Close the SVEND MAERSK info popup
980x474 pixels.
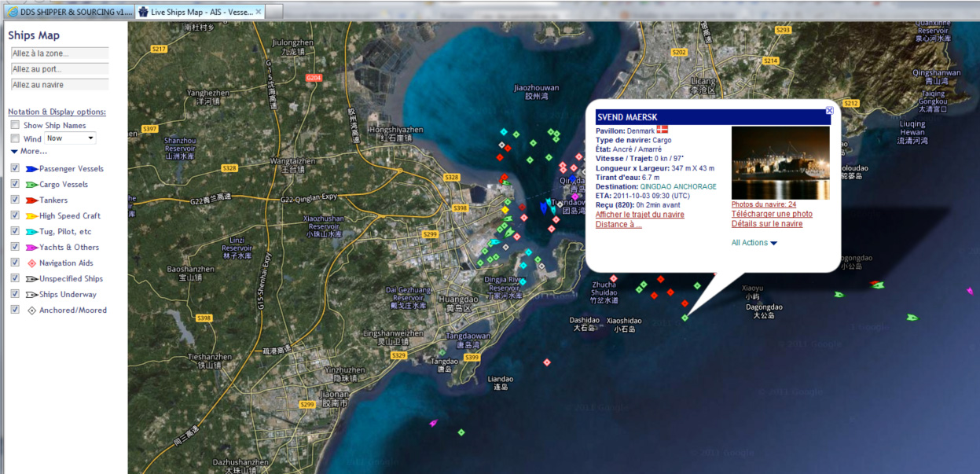pyautogui.click(x=829, y=111)
